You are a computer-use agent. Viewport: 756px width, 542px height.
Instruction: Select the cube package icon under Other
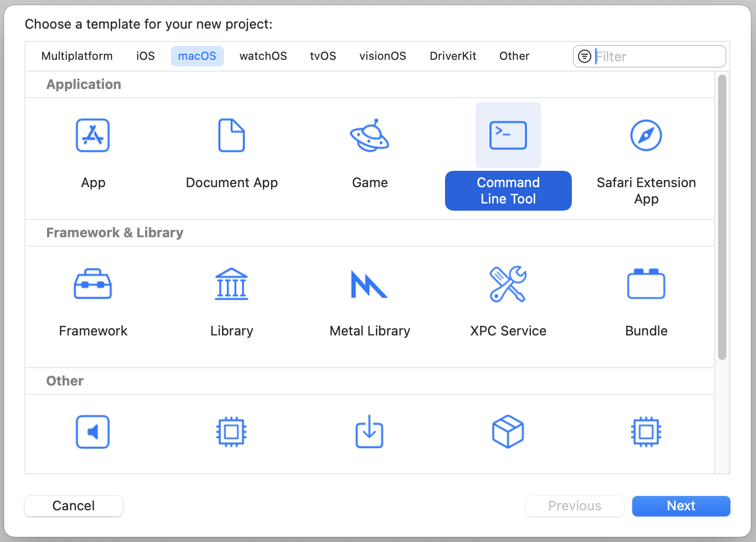508,432
